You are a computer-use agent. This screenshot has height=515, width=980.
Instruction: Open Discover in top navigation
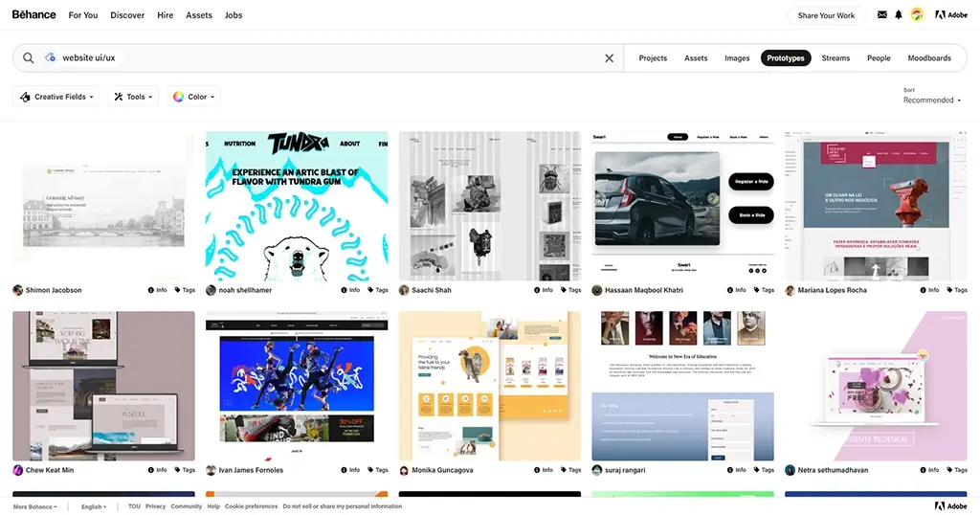pyautogui.click(x=127, y=15)
